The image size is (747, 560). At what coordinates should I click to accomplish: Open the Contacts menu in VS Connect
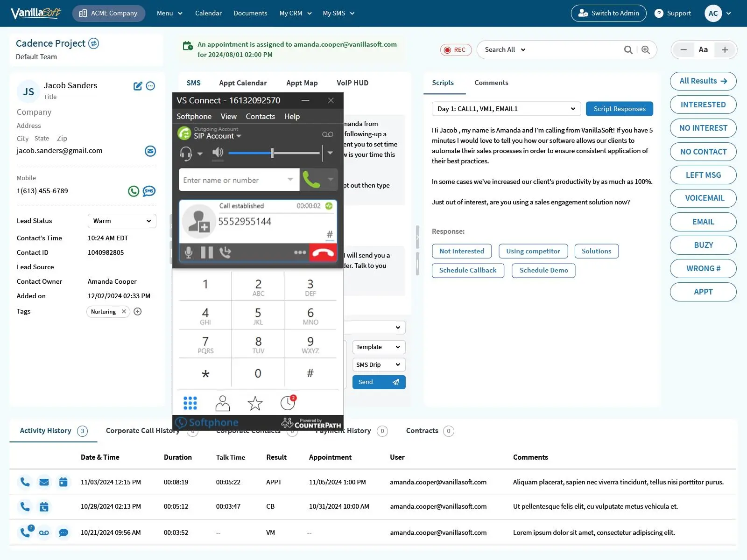pos(260,117)
